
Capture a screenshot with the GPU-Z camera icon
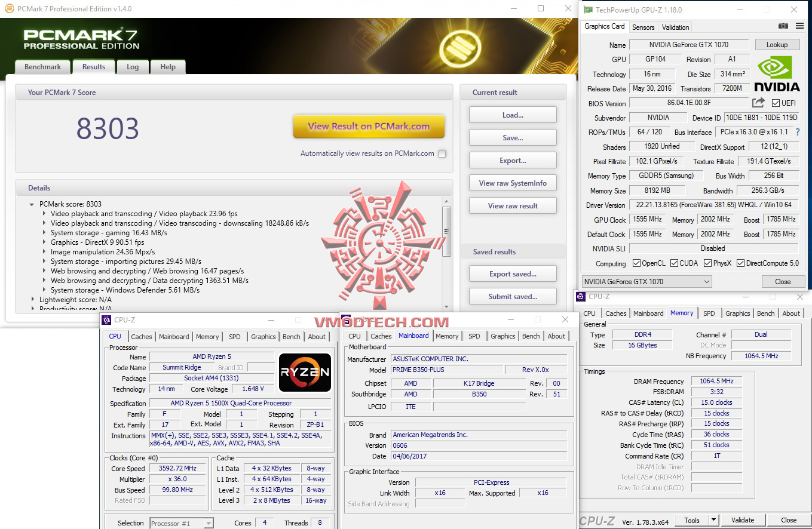783,26
